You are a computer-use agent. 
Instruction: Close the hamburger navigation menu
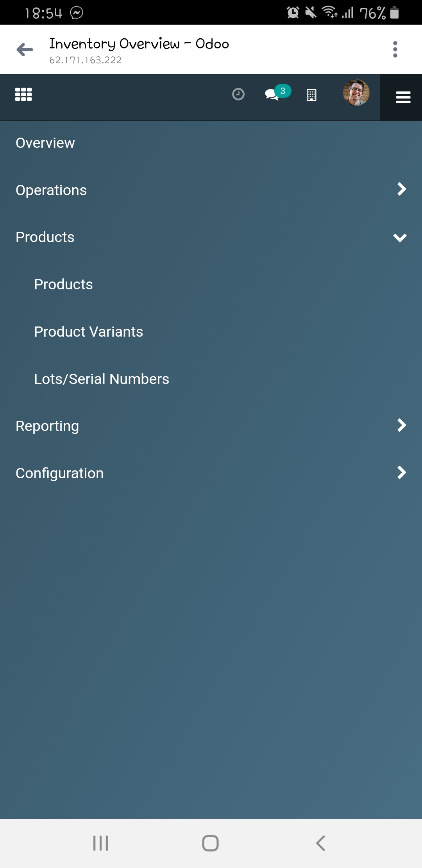click(x=403, y=97)
